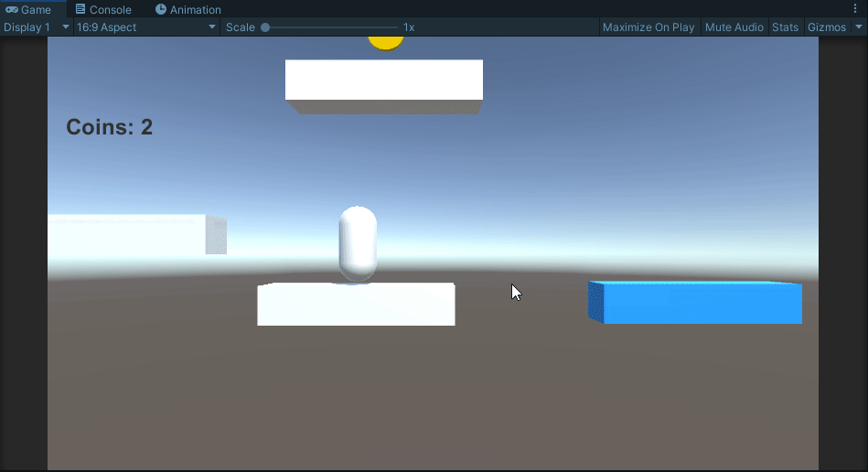The width and height of the screenshot is (868, 472).
Task: Click the 1x scale value label
Action: click(409, 27)
